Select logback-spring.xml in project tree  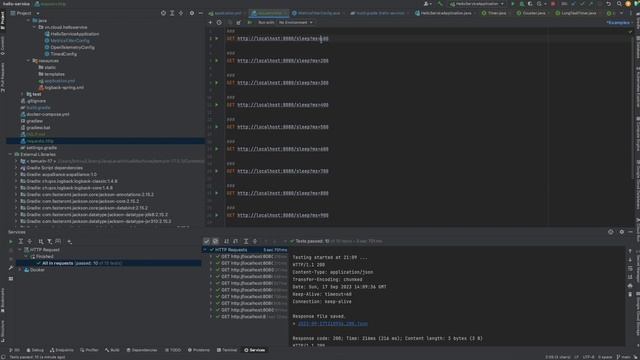(x=64, y=87)
